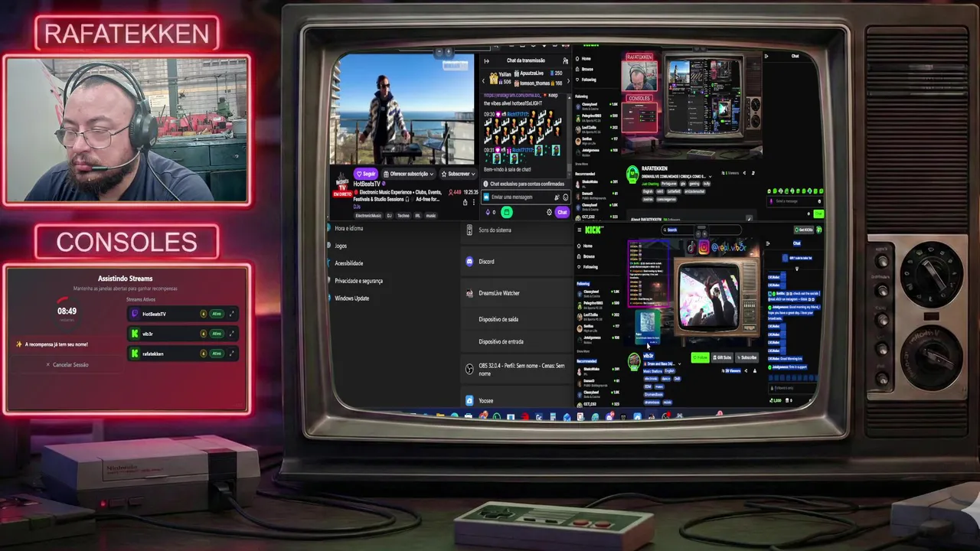Open Jogos in Settings
This screenshot has height=551, width=980.
pos(341,246)
